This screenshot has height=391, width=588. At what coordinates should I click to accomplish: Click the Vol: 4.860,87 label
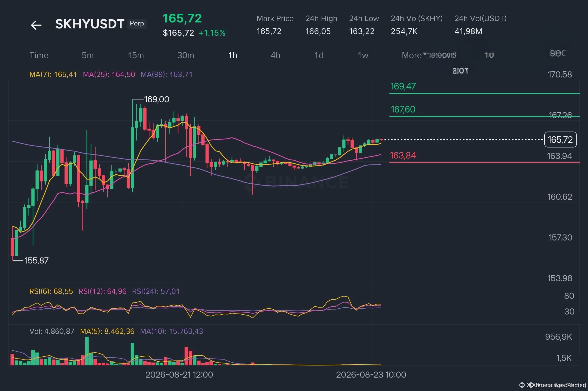pos(52,331)
